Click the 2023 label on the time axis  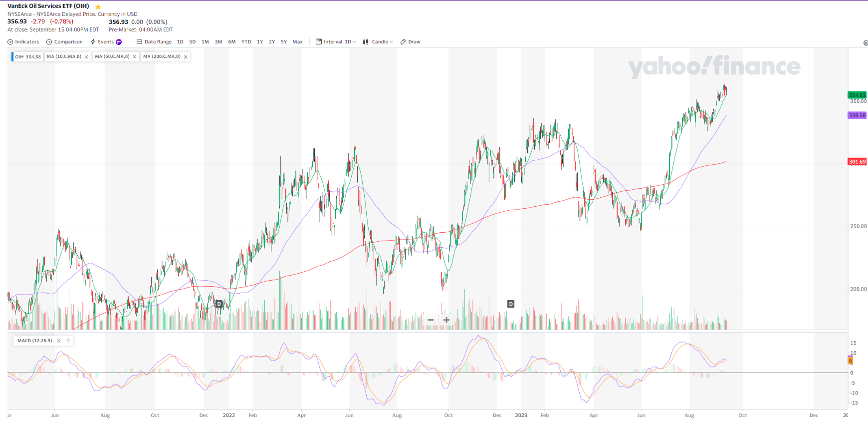coord(521,416)
